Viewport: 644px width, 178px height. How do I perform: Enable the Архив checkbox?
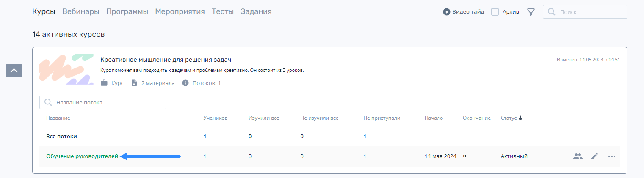click(495, 12)
